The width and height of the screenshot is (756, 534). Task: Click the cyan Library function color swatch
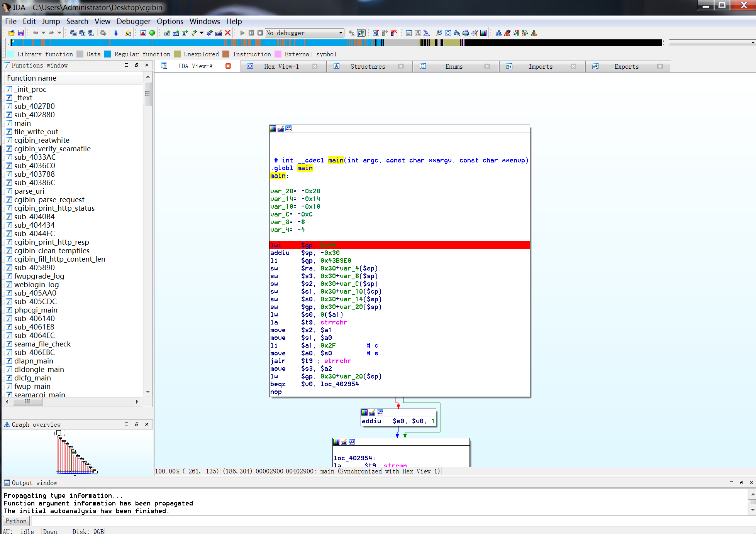[10, 54]
